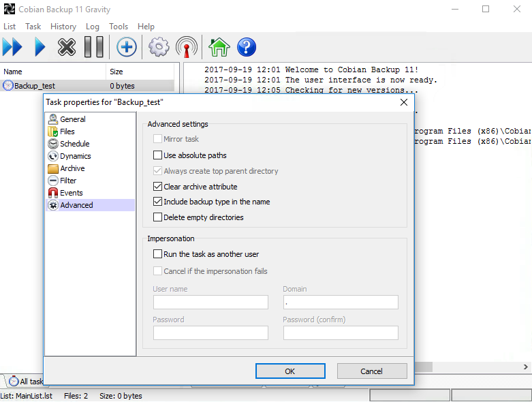The width and height of the screenshot is (532, 402).
Task: Click the General section icon
Action: pos(53,119)
